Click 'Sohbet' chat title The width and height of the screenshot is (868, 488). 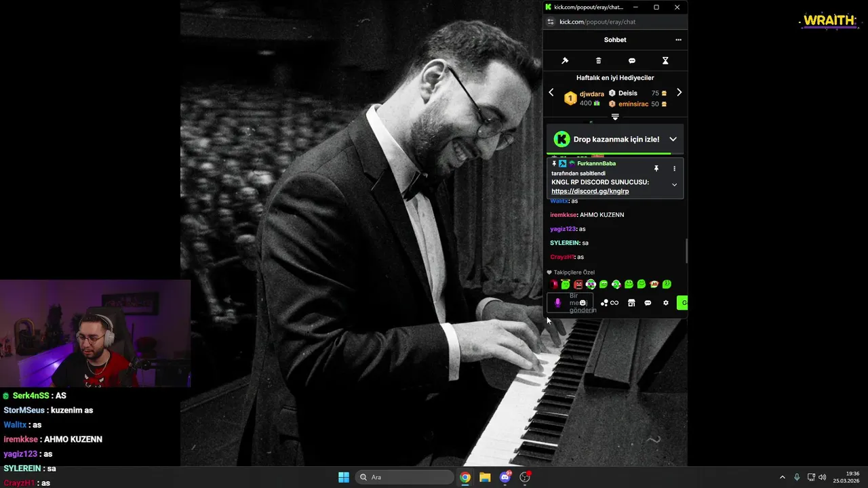615,40
